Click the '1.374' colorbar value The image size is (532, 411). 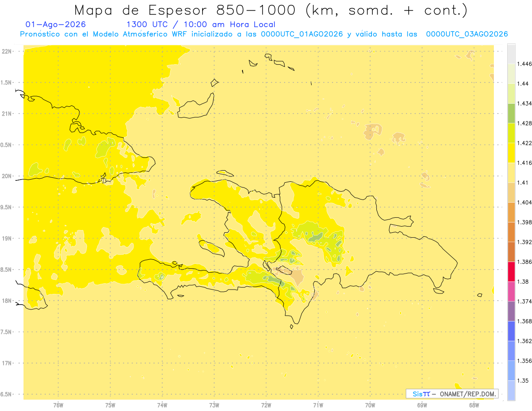524,301
